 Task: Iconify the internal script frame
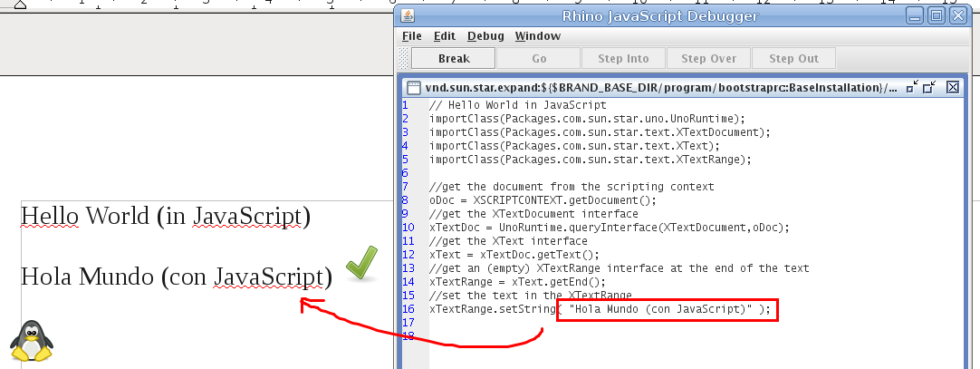point(912,87)
